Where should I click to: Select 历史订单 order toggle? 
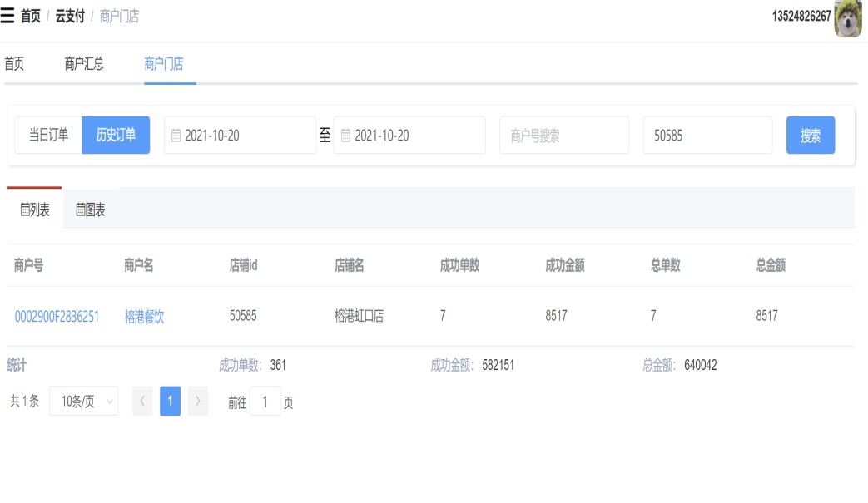point(116,135)
